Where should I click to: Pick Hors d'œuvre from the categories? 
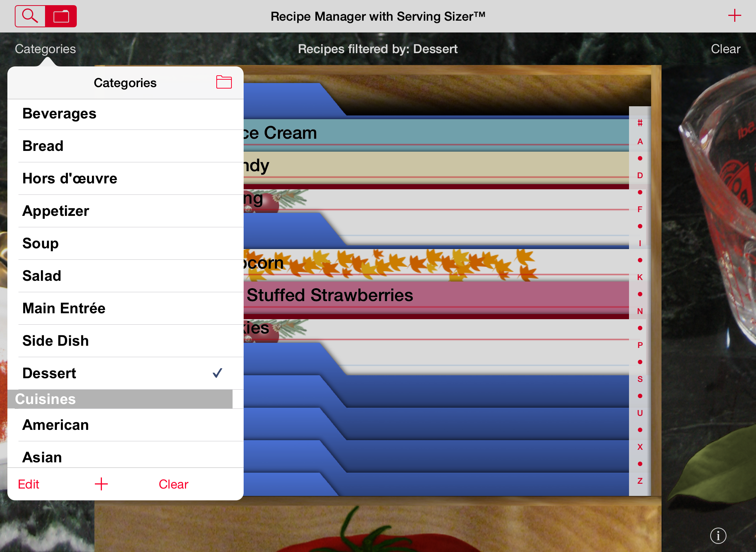click(70, 179)
